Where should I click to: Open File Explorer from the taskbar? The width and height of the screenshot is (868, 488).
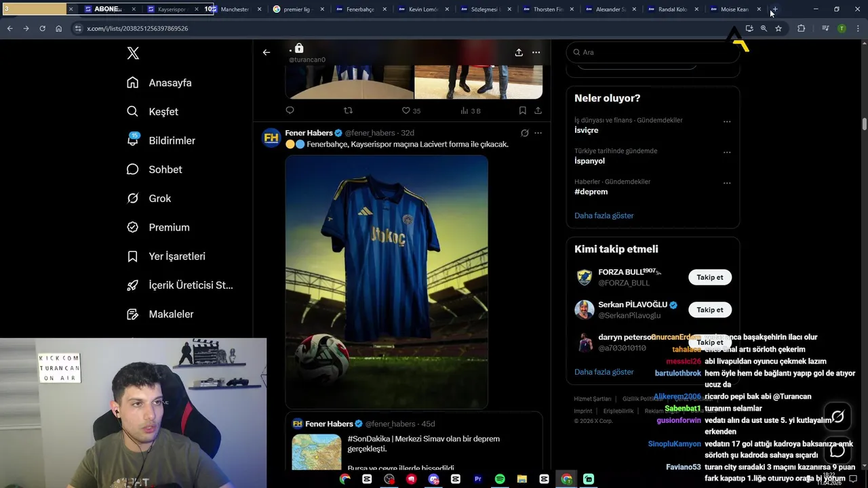coord(522,479)
